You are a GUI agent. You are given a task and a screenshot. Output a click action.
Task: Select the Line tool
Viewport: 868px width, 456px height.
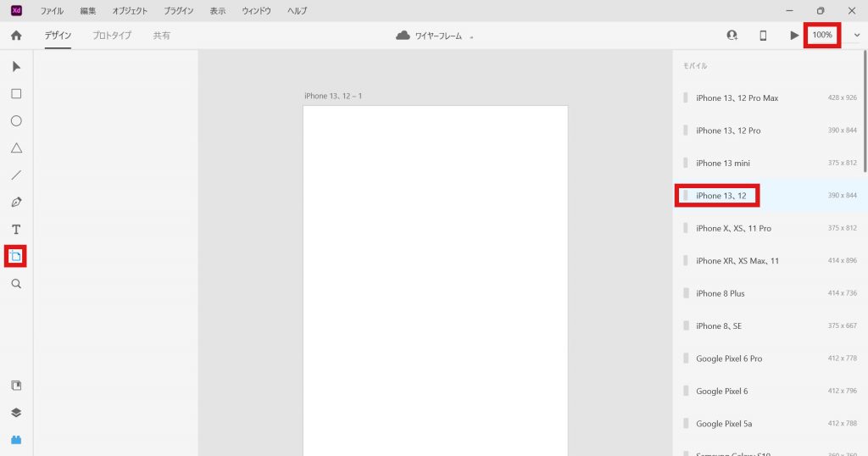16,175
